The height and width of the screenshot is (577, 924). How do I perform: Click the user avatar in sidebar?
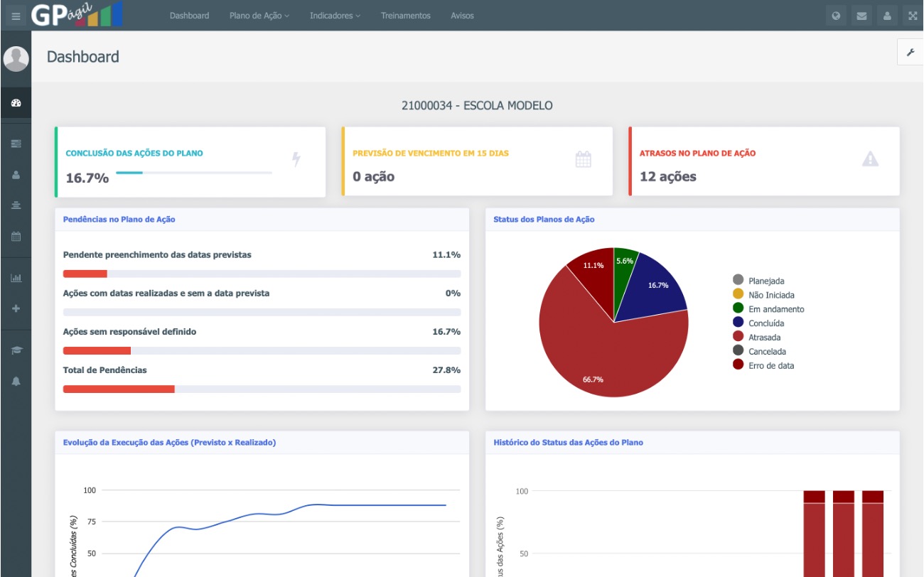coord(16,58)
